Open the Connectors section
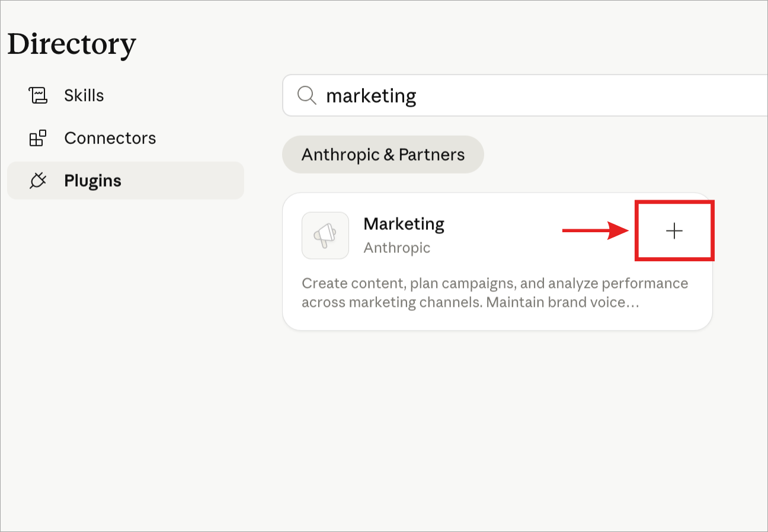The width and height of the screenshot is (768, 532). pyautogui.click(x=110, y=138)
